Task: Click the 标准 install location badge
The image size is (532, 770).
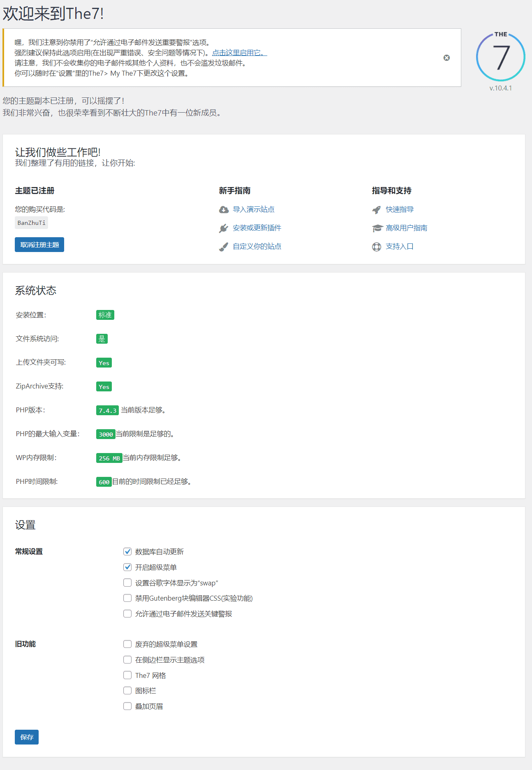Action: (105, 315)
